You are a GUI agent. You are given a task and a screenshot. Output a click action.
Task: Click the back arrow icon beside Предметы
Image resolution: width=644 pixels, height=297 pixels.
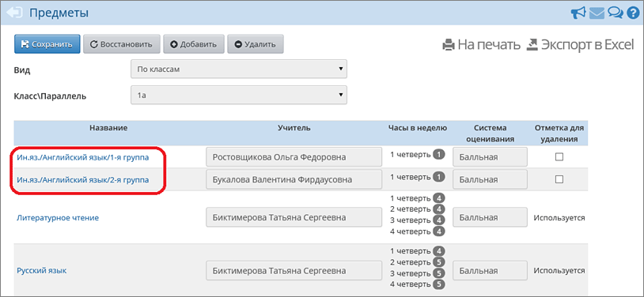coord(14,13)
